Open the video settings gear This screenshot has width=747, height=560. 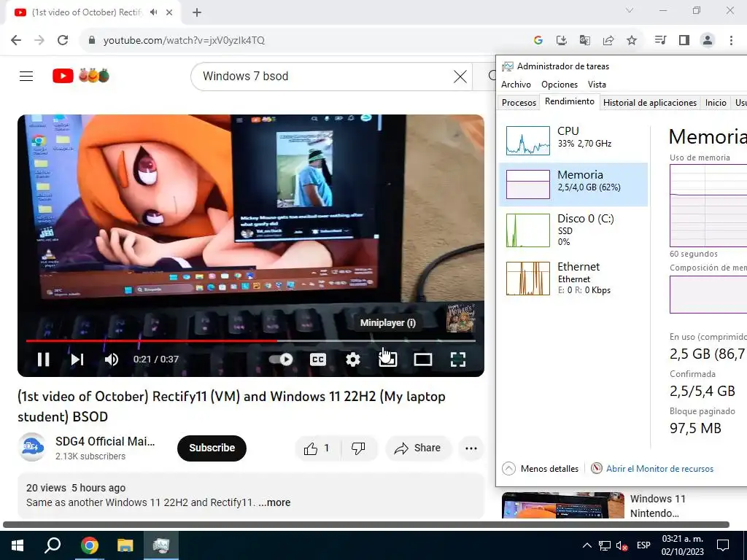pyautogui.click(x=352, y=359)
